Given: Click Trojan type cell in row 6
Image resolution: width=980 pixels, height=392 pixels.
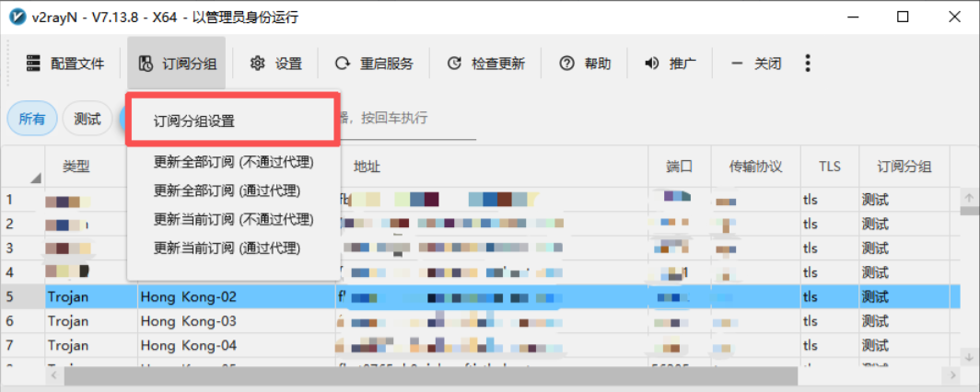Looking at the screenshot, I should point(91,321).
